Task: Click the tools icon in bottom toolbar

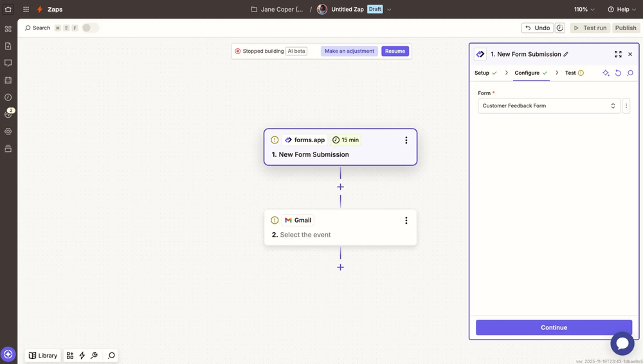Action: pos(95,356)
